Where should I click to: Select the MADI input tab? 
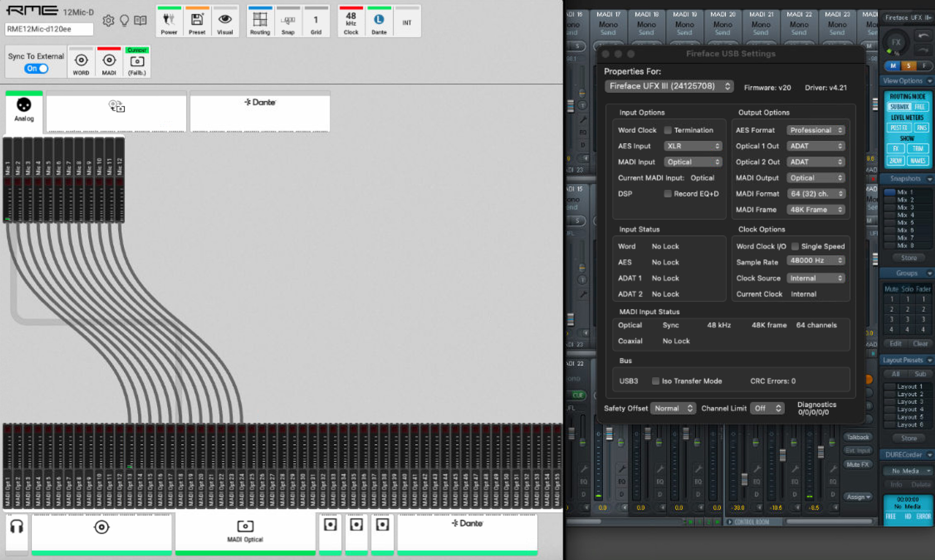click(116, 111)
